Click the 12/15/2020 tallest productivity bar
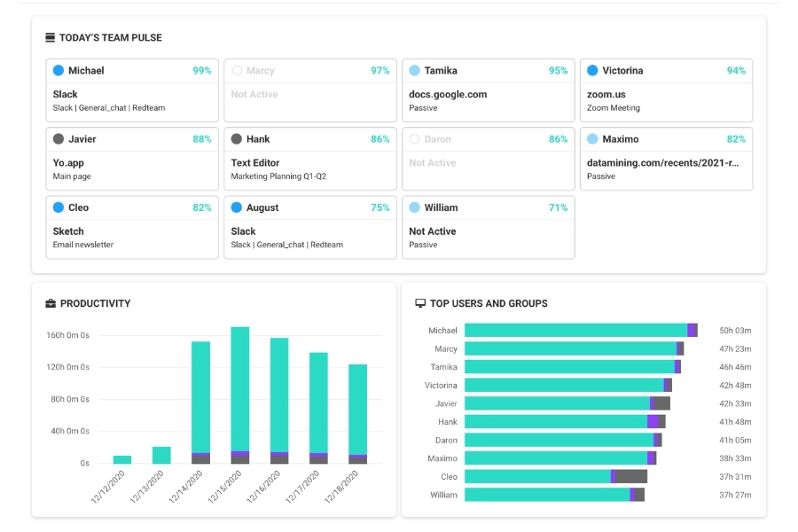The height and width of the screenshot is (532, 798). (x=239, y=395)
